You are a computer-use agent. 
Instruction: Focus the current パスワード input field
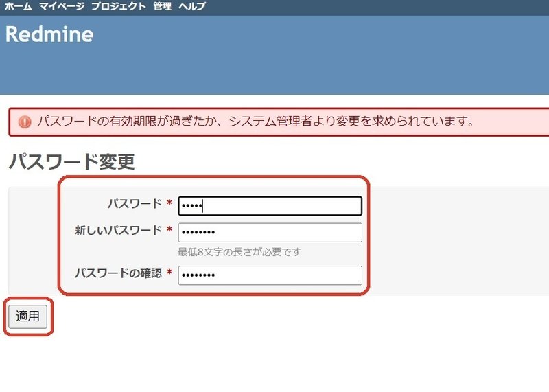tap(270, 206)
